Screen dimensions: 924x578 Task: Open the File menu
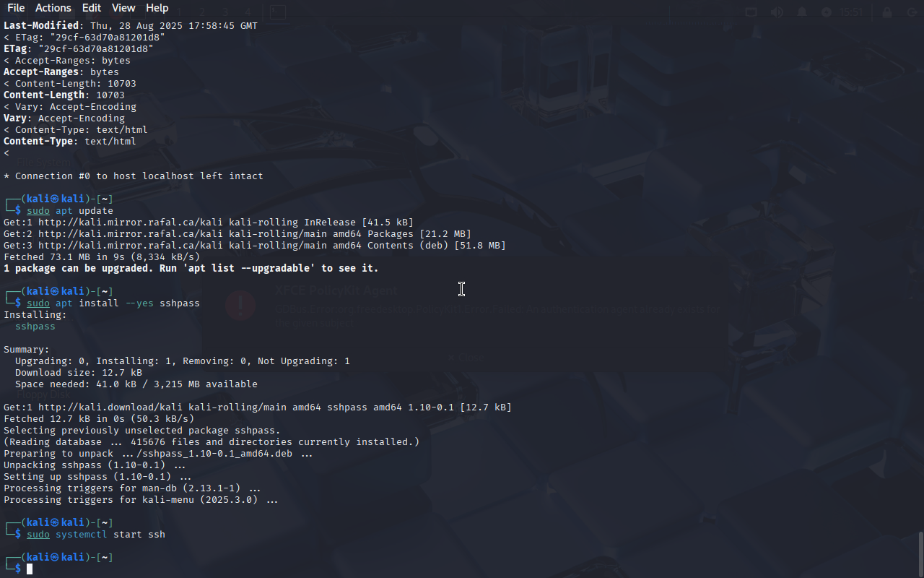point(15,8)
